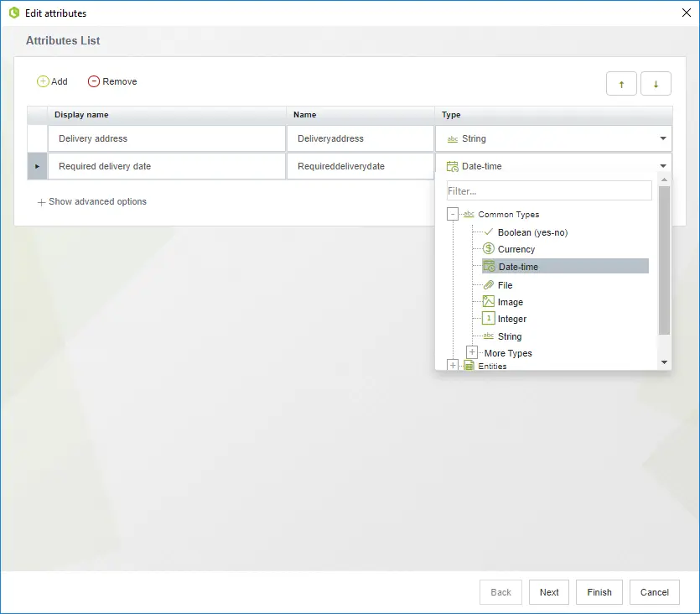Choose the highlighted Date-time type
This screenshot has width=700, height=614.
coord(565,266)
